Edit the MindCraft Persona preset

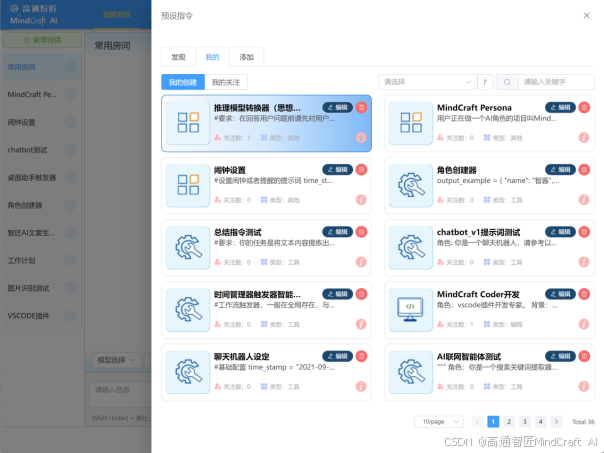point(560,107)
